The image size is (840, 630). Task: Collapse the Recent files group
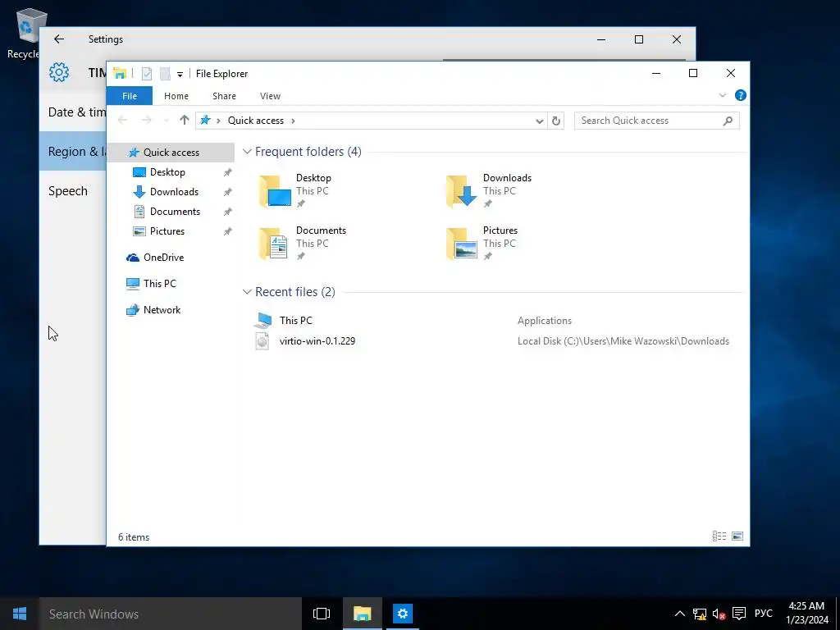tap(247, 292)
